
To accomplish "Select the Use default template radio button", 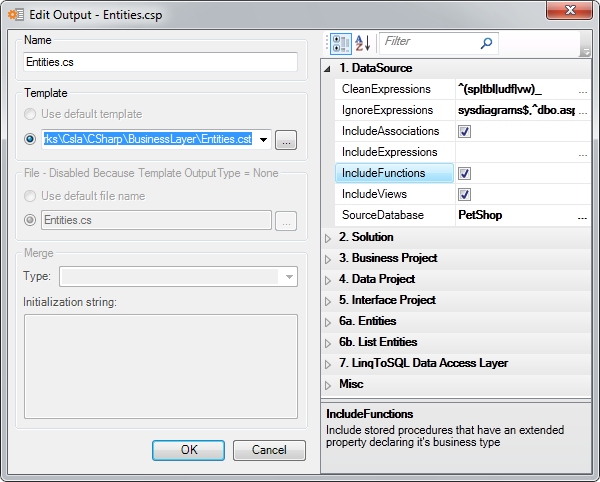I will pyautogui.click(x=30, y=114).
